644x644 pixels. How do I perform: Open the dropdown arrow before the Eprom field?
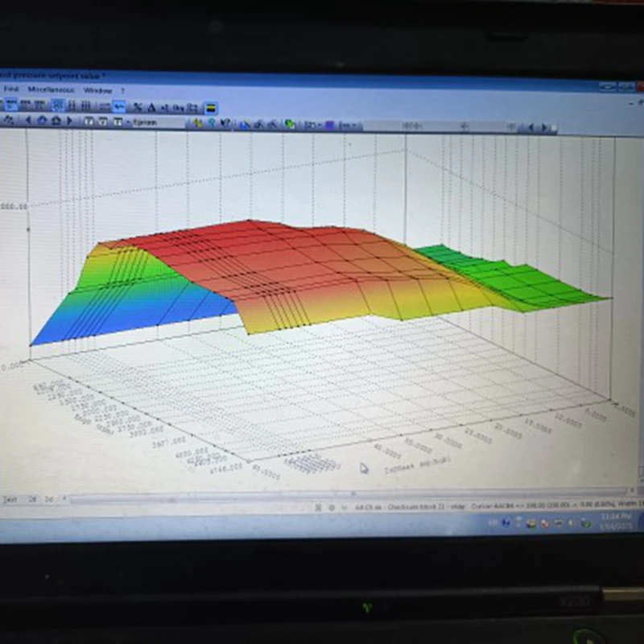128,122
